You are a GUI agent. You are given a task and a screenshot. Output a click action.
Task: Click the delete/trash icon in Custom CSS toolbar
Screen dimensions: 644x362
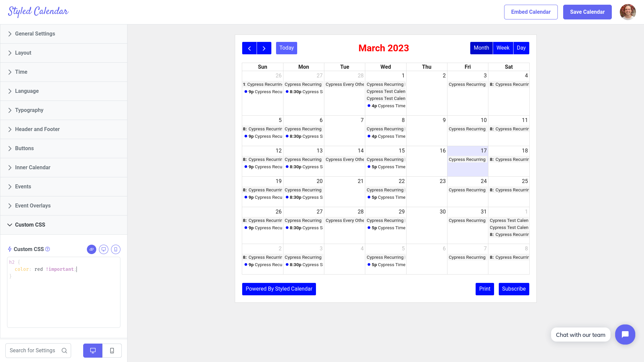(x=115, y=249)
